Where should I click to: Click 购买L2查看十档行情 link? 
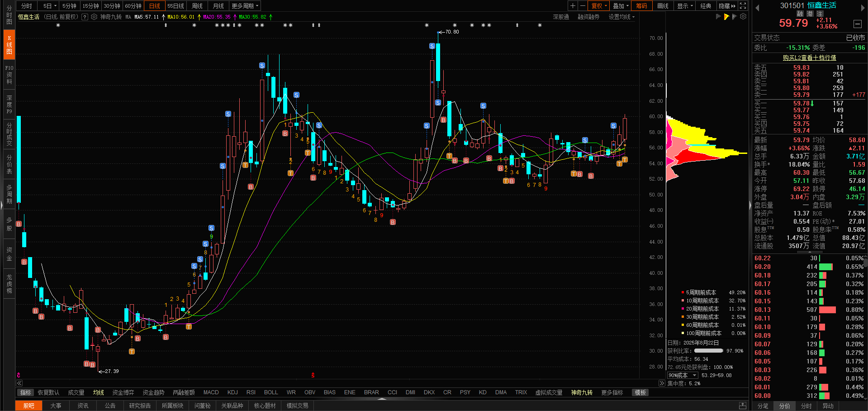(810, 57)
